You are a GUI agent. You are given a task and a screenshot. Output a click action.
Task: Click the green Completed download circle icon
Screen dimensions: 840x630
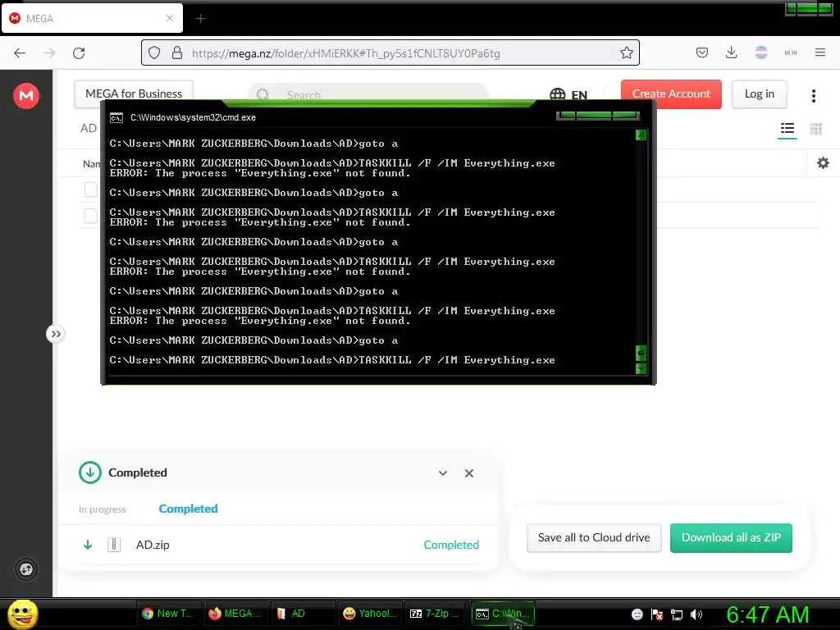pyautogui.click(x=90, y=472)
